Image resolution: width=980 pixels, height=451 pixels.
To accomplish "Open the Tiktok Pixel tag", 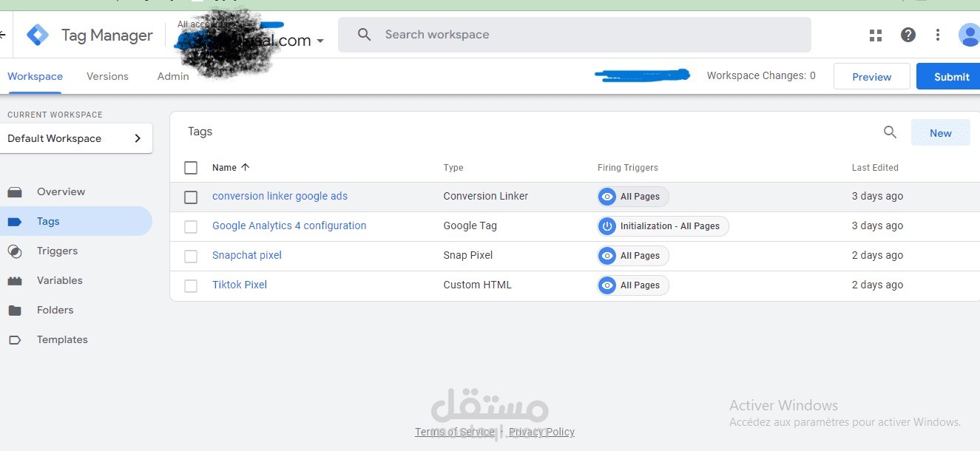I will coord(240,285).
